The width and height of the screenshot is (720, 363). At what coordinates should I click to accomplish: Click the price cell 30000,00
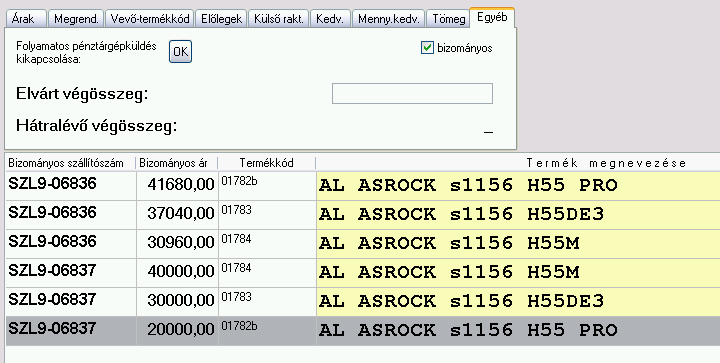pyautogui.click(x=177, y=302)
